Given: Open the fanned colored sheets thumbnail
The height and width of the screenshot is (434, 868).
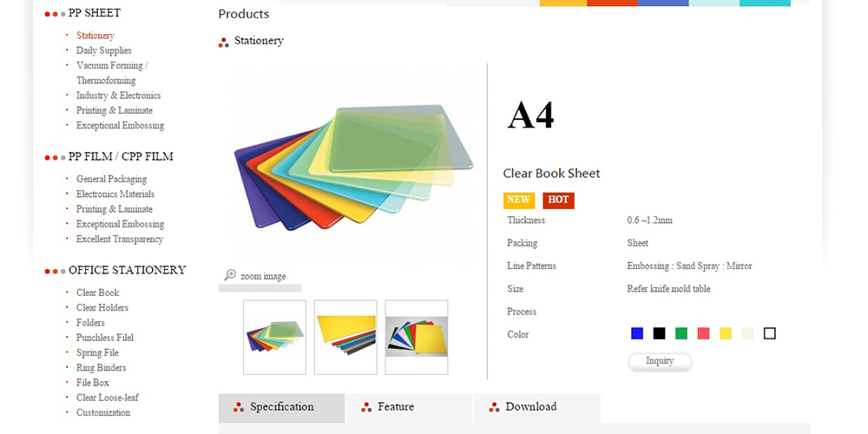Looking at the screenshot, I should pyautogui.click(x=274, y=337).
